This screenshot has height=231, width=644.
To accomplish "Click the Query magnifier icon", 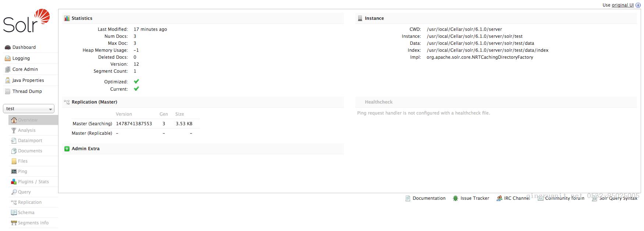I will [14, 192].
